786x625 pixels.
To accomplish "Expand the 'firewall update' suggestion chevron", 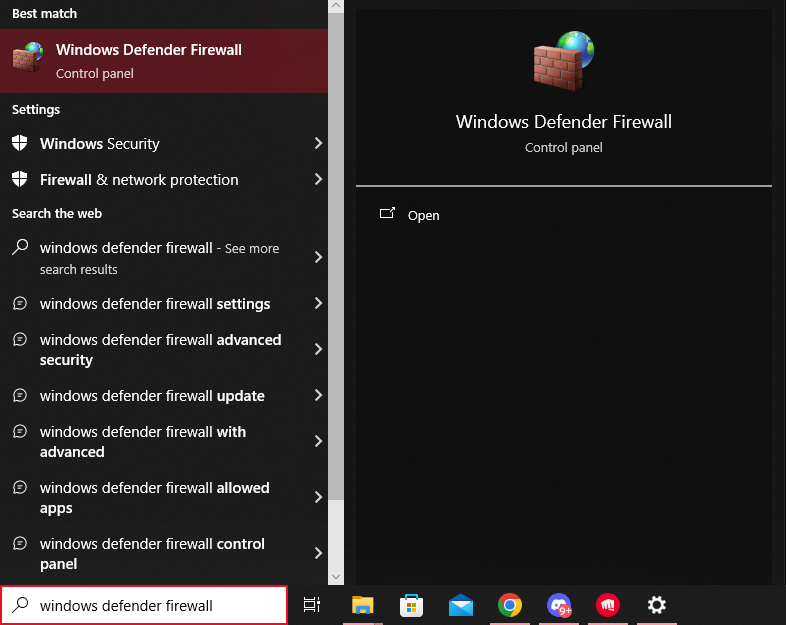I will tap(318, 395).
